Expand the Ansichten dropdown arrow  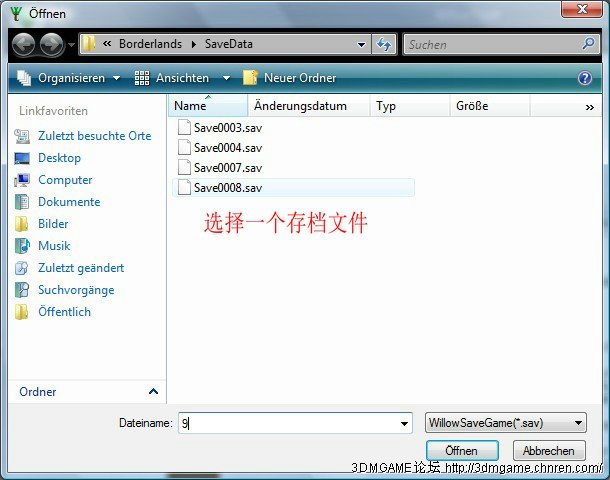226,78
